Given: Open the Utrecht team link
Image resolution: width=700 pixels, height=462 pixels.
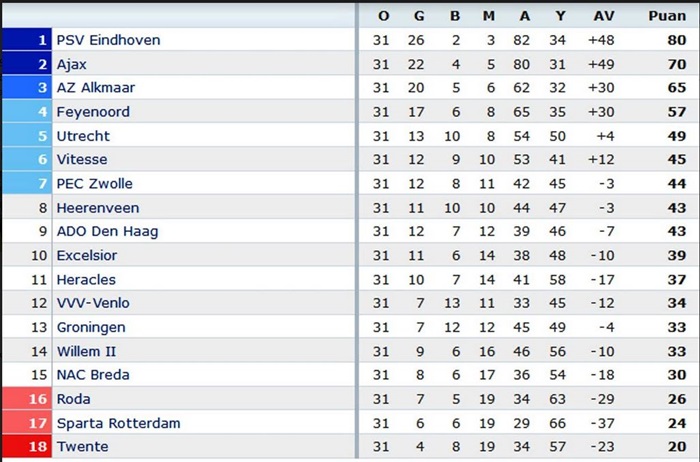Looking at the screenshot, I should pyautogui.click(x=83, y=136).
